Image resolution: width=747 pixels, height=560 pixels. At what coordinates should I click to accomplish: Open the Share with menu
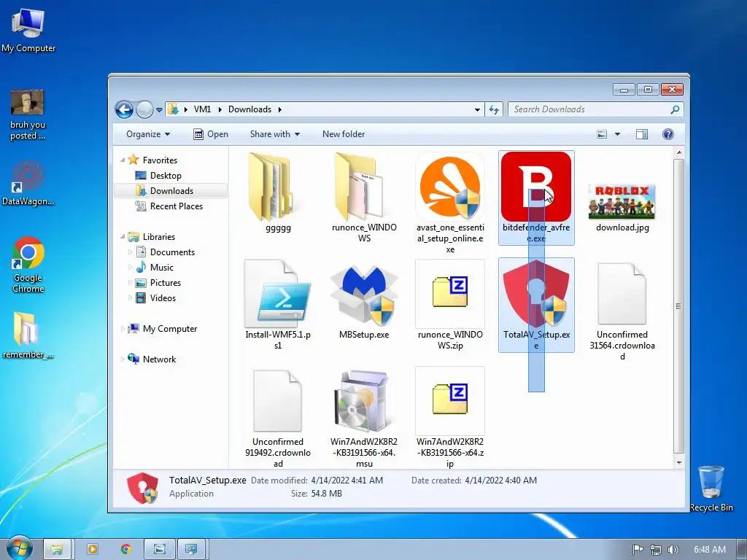click(x=275, y=134)
